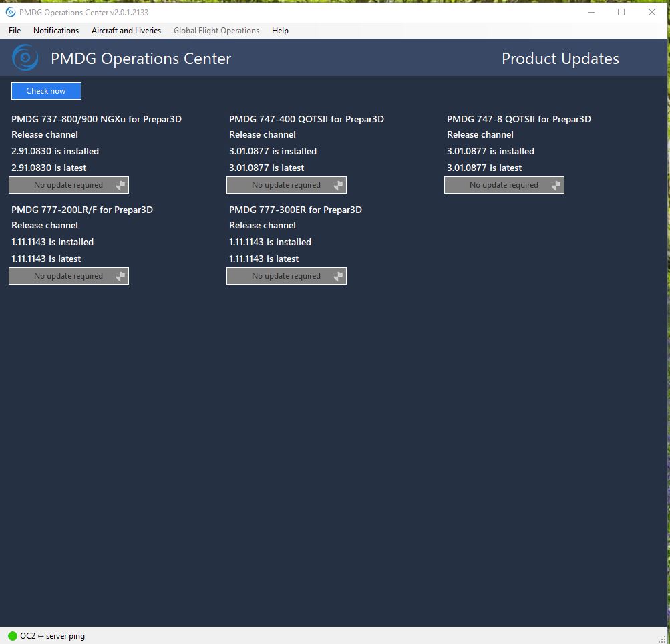The height and width of the screenshot is (644, 670).
Task: Close the PMDG Operations Center window
Action: pos(652,12)
